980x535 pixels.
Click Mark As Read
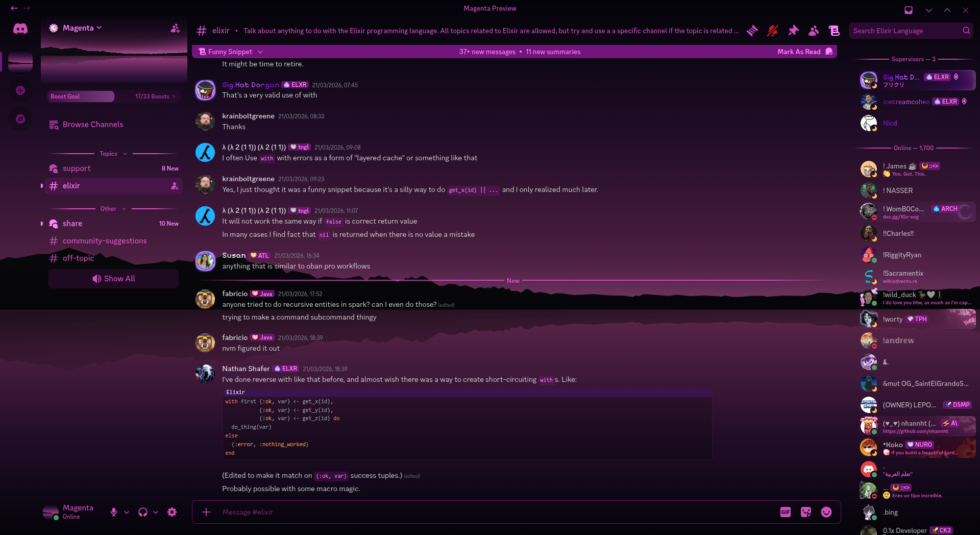coord(805,52)
